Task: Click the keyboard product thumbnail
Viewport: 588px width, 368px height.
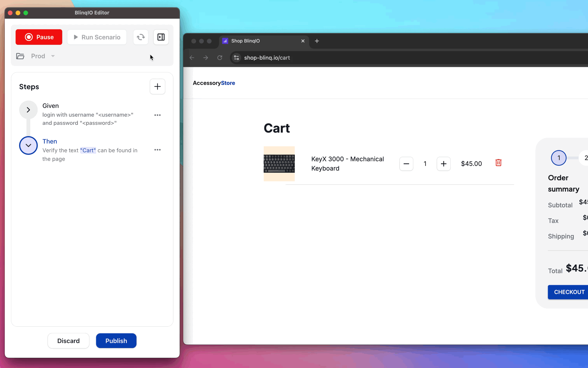Action: click(x=279, y=164)
